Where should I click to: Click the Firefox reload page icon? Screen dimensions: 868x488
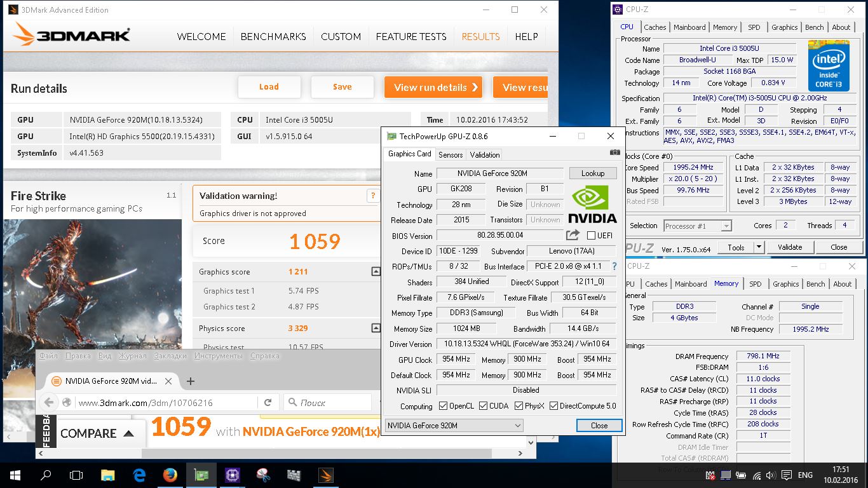click(268, 402)
